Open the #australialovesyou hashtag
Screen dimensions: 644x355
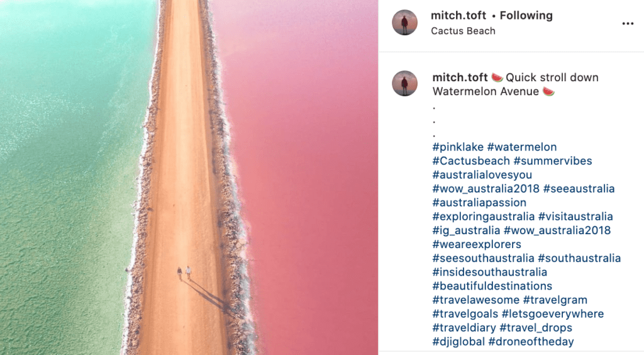(482, 175)
